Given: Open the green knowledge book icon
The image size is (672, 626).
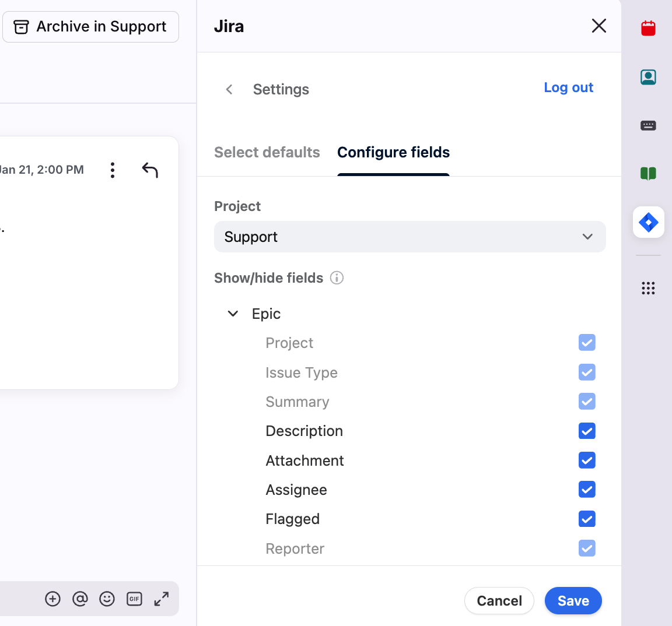Looking at the screenshot, I should click(648, 174).
